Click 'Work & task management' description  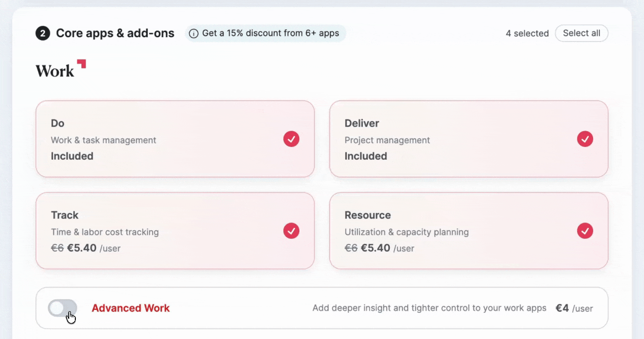pyautogui.click(x=104, y=140)
